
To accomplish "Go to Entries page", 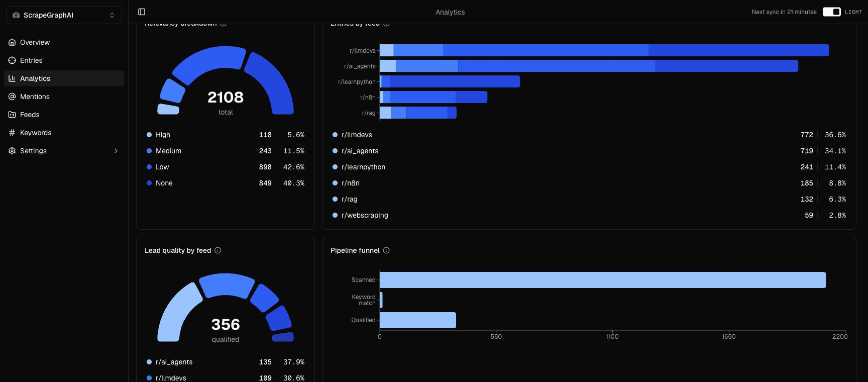I will (64, 60).
